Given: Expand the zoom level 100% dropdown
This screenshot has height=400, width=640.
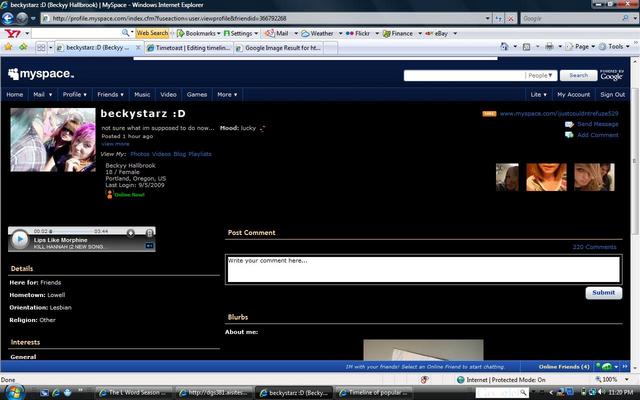Looking at the screenshot, I should (627, 380).
